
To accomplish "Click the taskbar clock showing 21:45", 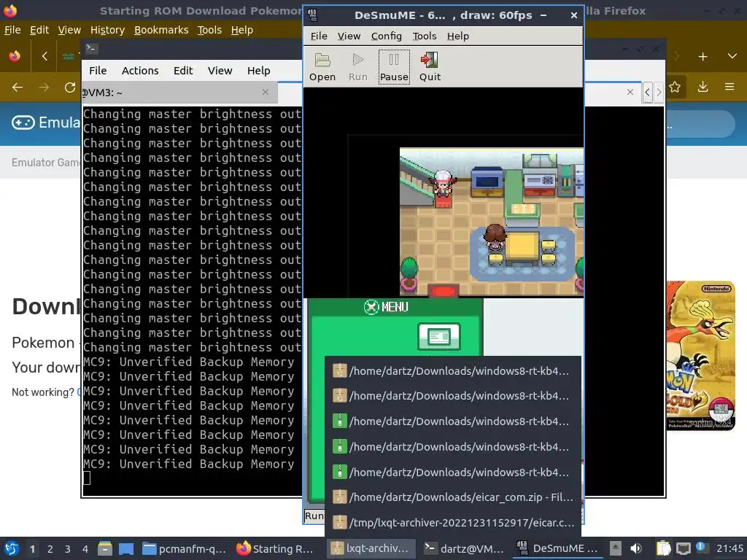I will point(729,548).
